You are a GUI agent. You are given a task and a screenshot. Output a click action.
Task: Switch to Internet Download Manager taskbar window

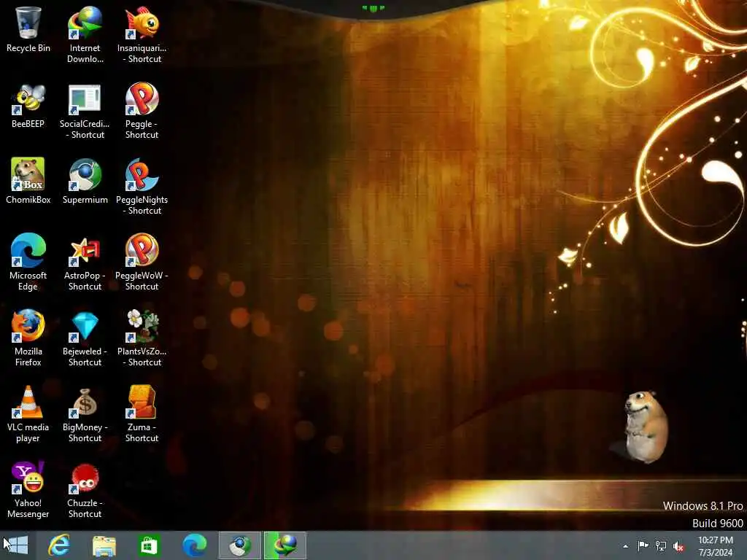click(285, 545)
